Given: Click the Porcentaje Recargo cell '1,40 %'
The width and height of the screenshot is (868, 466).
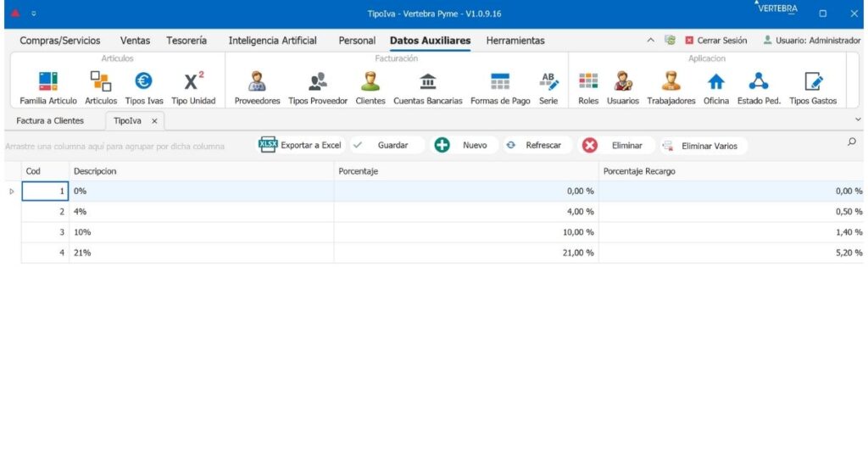Looking at the screenshot, I should coord(732,232).
